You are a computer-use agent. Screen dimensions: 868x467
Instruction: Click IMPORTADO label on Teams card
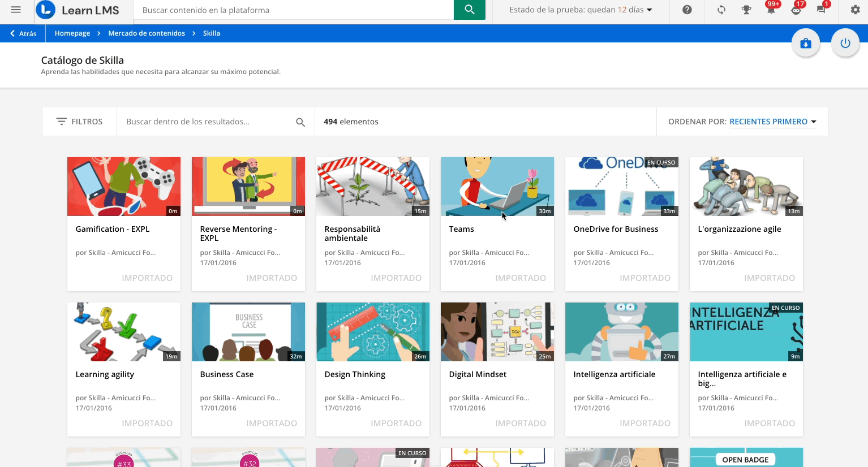521,278
